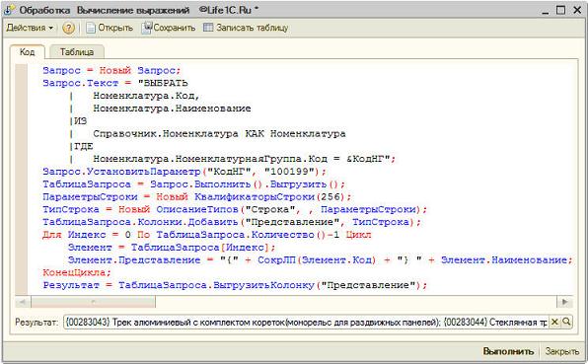The height and width of the screenshot is (364, 588).
Task: Click the 'ТаблицаЗапроса = Запрос.Выполнить' line
Action: [x=193, y=184]
